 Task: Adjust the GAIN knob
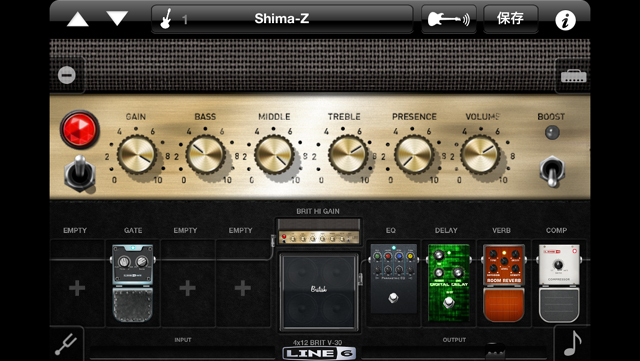(137, 155)
